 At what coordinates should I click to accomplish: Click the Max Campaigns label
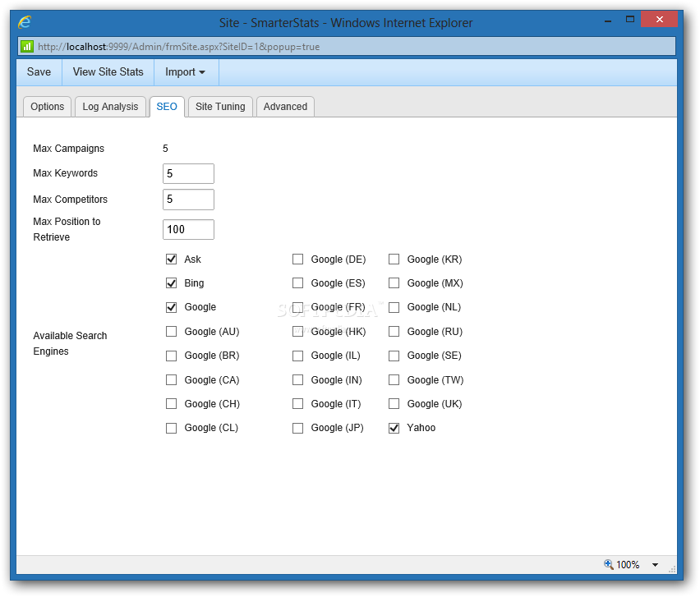(x=69, y=149)
